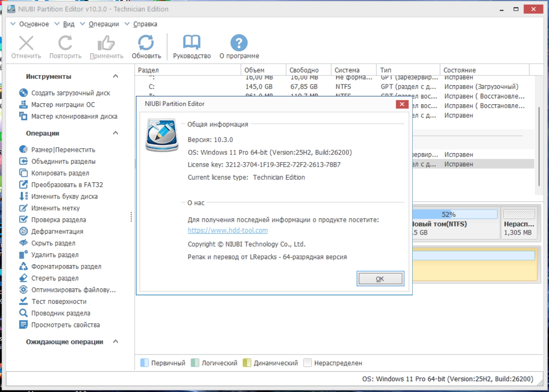The width and height of the screenshot is (549, 392).
Task: Select Размер|Переместить operation
Action: coord(57,150)
